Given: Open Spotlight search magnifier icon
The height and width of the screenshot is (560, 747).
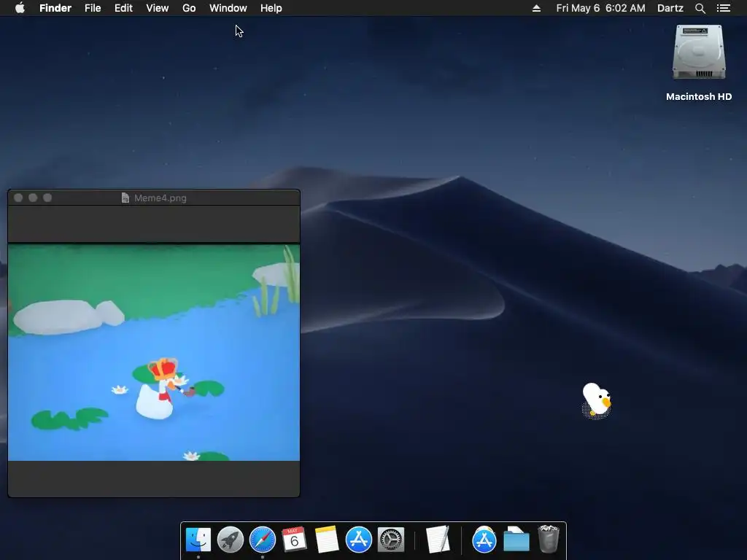Looking at the screenshot, I should coord(700,8).
